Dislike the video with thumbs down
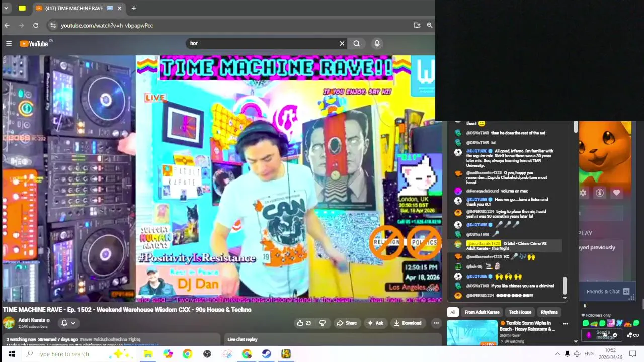This screenshot has height=362, width=644. pos(323,323)
